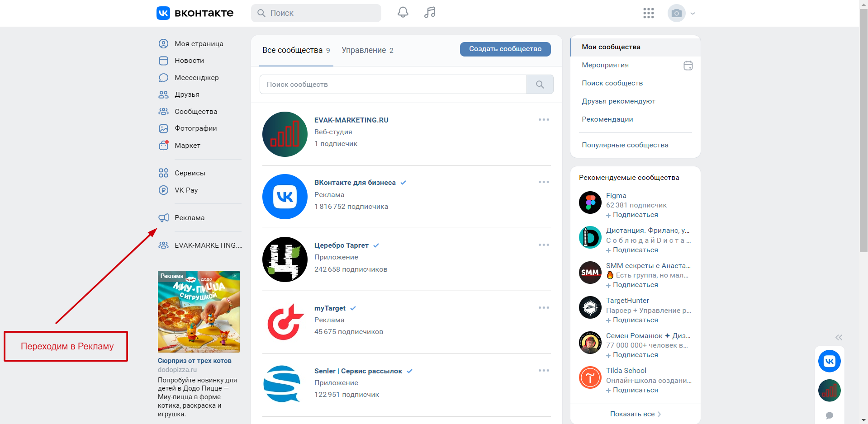The width and height of the screenshot is (868, 424).
Task: Open VK services grid menu
Action: click(x=649, y=13)
